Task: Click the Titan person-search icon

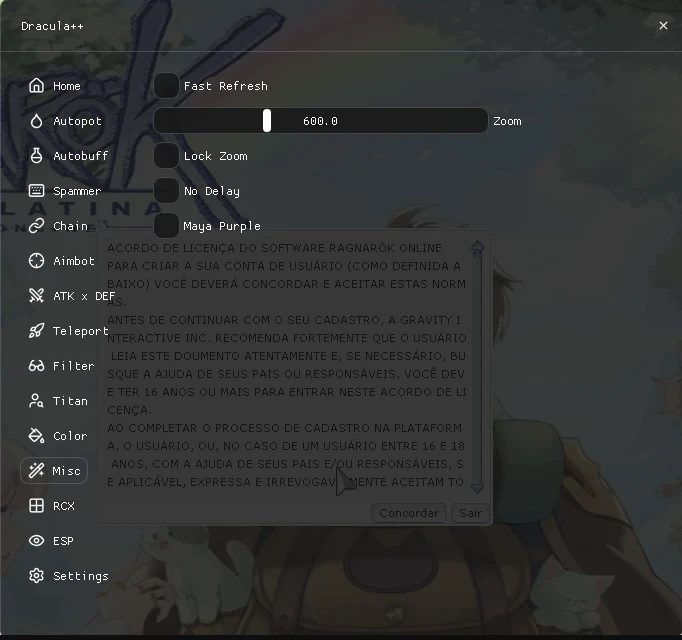Action: click(x=37, y=401)
